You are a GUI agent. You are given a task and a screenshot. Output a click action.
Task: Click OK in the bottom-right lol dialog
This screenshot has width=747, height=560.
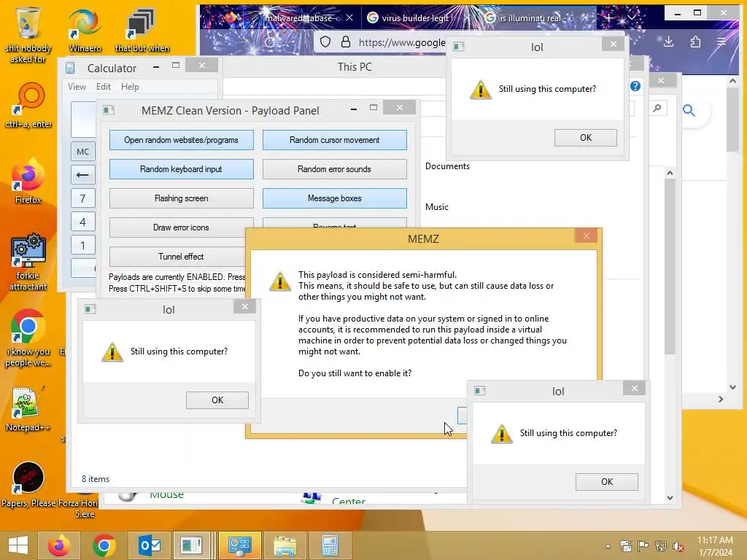pyautogui.click(x=606, y=481)
